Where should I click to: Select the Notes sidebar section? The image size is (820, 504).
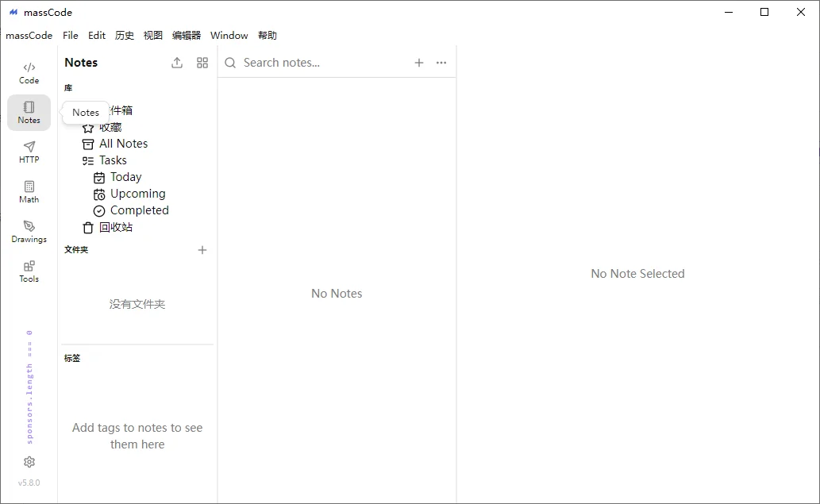click(x=29, y=113)
